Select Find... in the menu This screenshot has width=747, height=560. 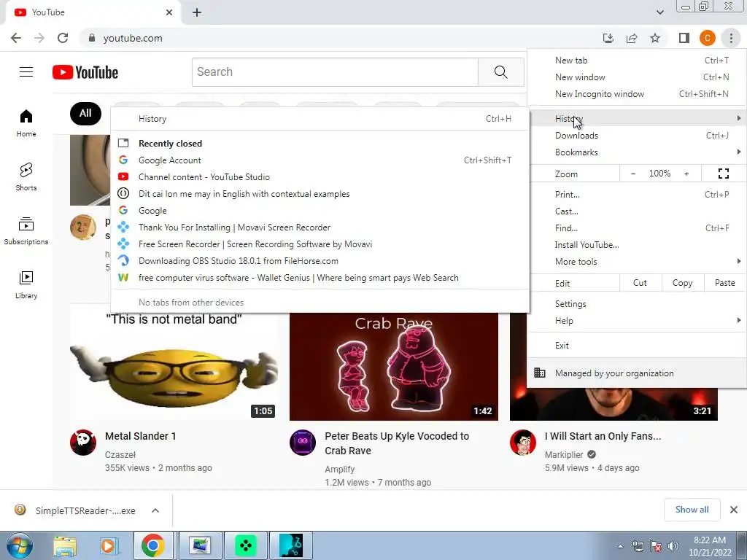pyautogui.click(x=636, y=228)
